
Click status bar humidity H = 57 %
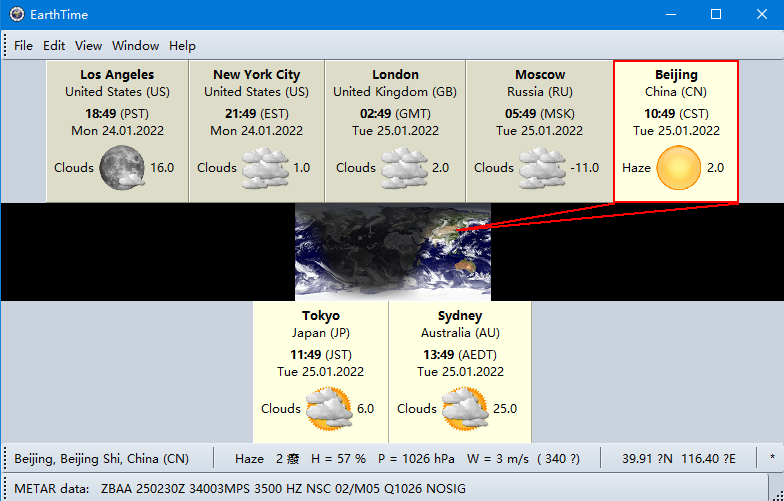338,458
